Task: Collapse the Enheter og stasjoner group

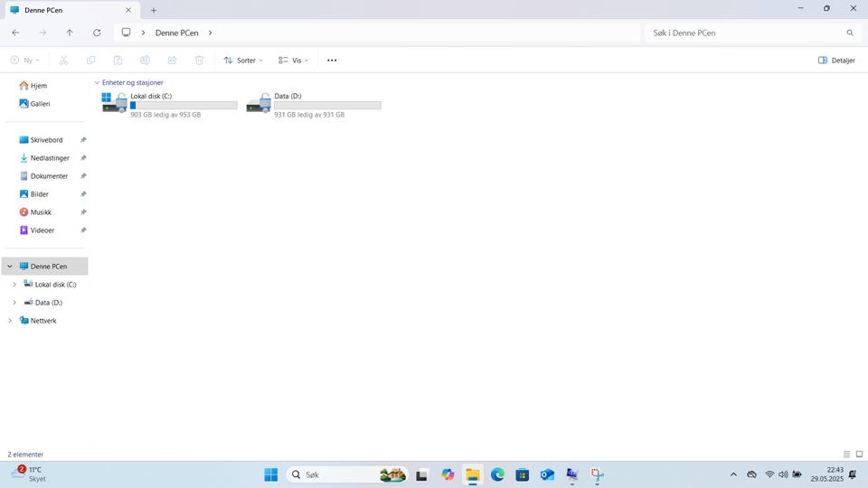Action: 97,82
